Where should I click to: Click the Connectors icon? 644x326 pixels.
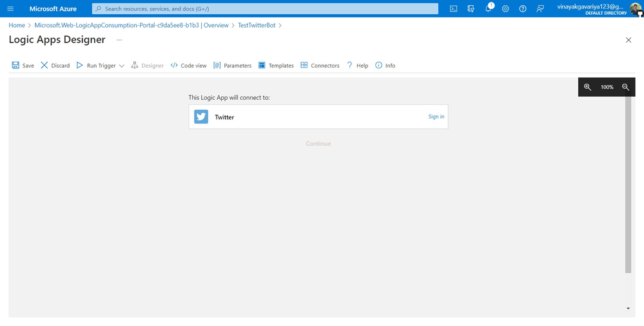(x=304, y=65)
